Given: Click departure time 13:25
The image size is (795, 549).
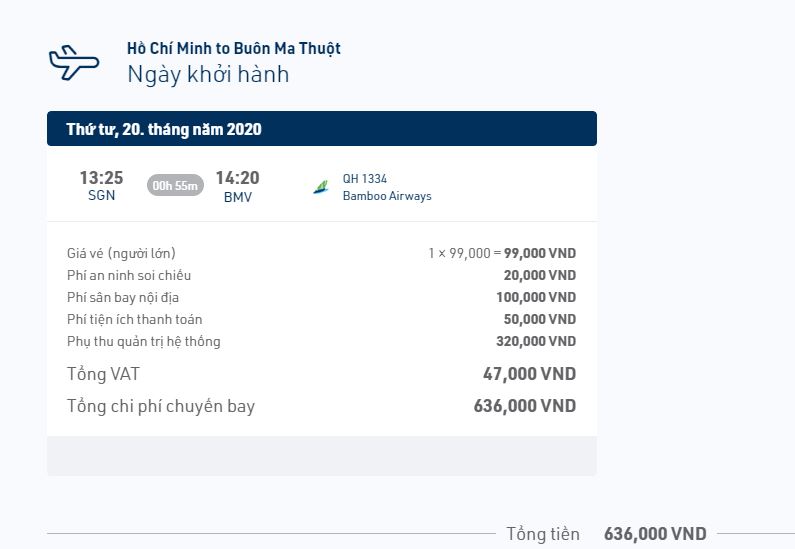Looking at the screenshot, I should tap(101, 177).
